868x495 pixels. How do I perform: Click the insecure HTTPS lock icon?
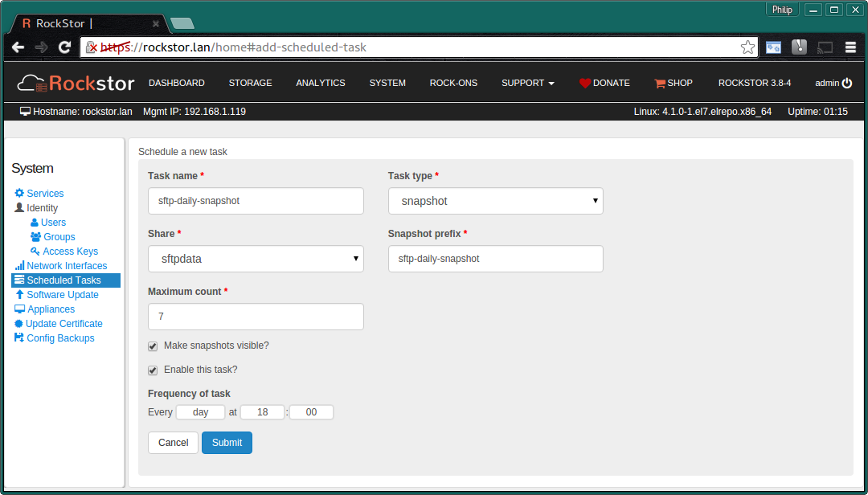[92, 47]
